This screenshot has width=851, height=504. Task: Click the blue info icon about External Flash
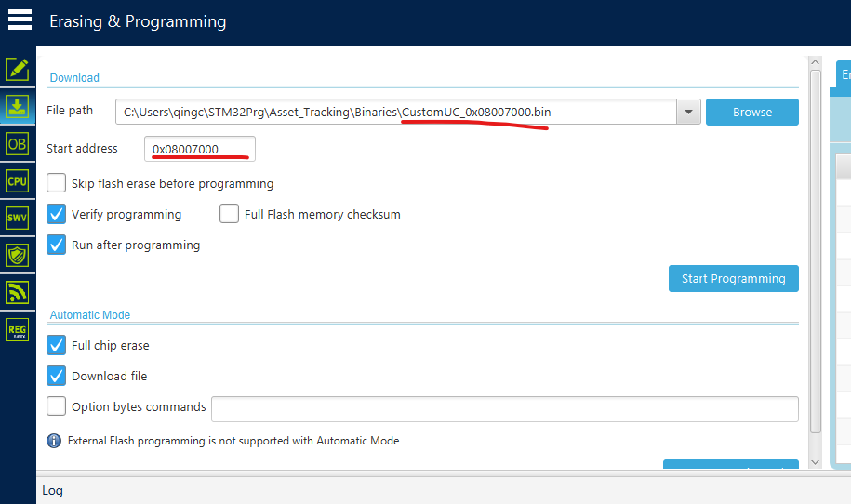tap(54, 441)
